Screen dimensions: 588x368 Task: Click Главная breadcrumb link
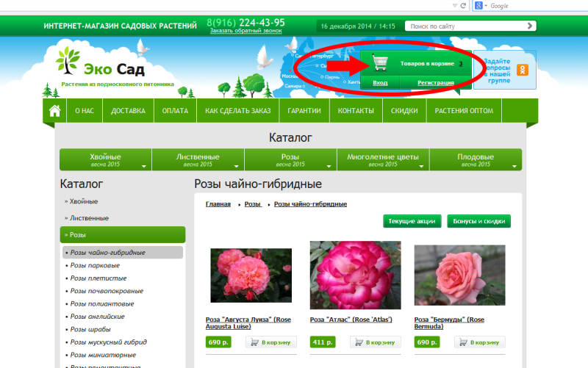[218, 204]
